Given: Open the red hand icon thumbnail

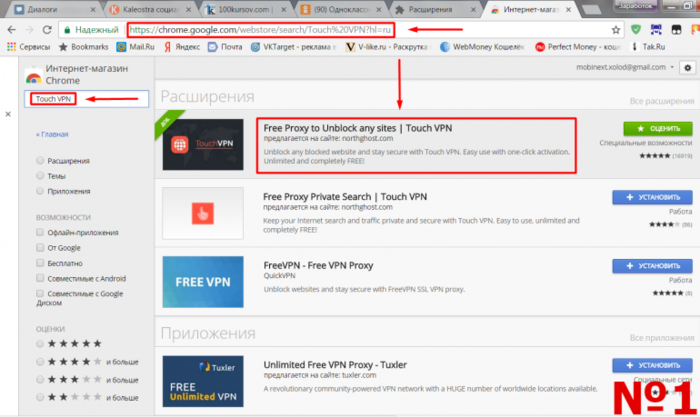Looking at the screenshot, I should (203, 213).
